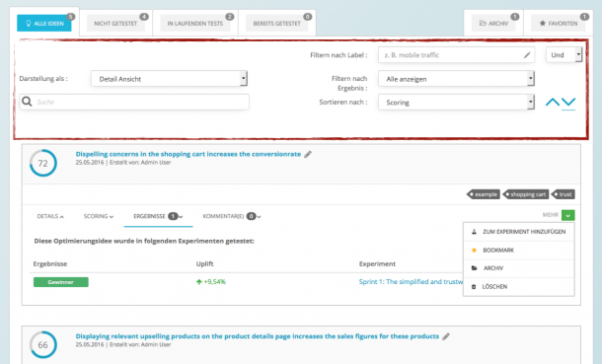Click the trash icon beside Löschen
Viewport: 602px width, 364px height.
(474, 286)
